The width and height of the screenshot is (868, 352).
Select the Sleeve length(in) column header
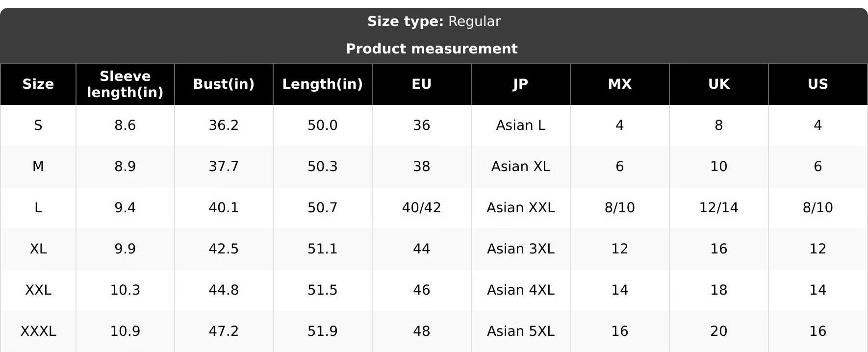click(x=125, y=84)
